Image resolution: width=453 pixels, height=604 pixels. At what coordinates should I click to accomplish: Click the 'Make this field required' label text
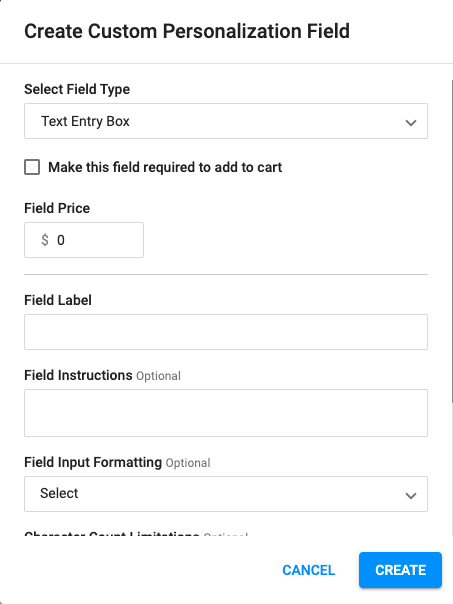(165, 168)
